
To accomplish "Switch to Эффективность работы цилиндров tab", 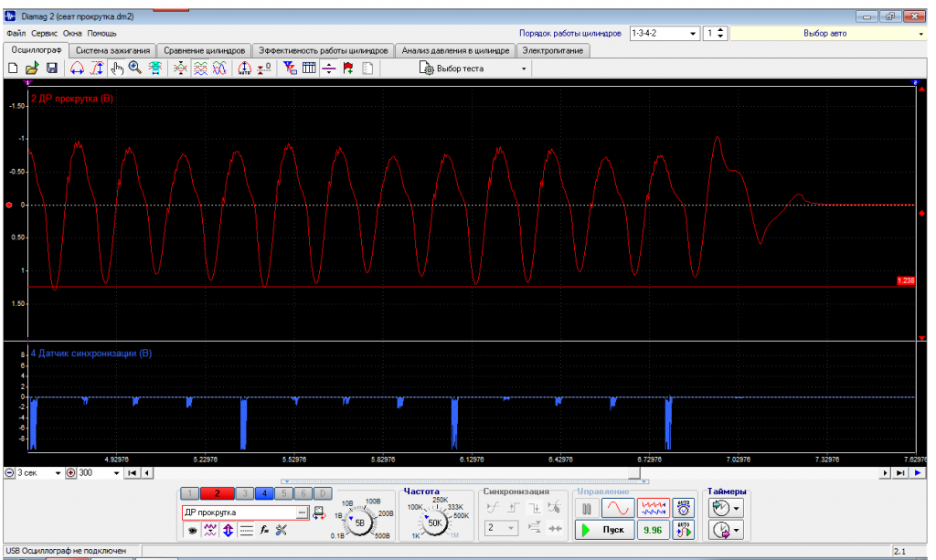I will 323,50.
